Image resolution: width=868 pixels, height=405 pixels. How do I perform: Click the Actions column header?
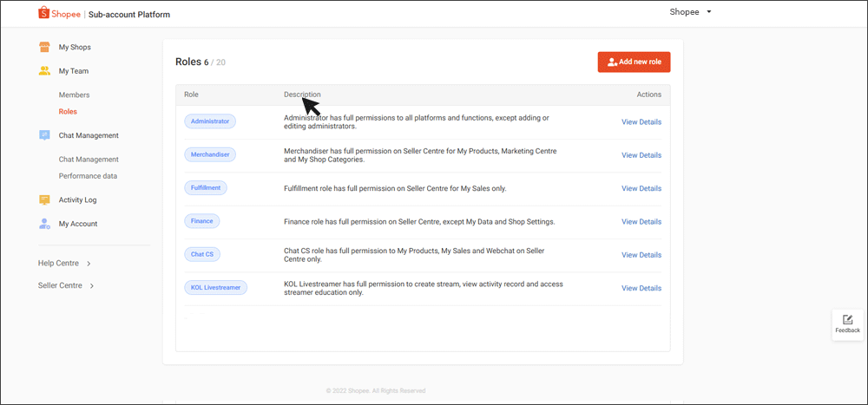pos(648,95)
